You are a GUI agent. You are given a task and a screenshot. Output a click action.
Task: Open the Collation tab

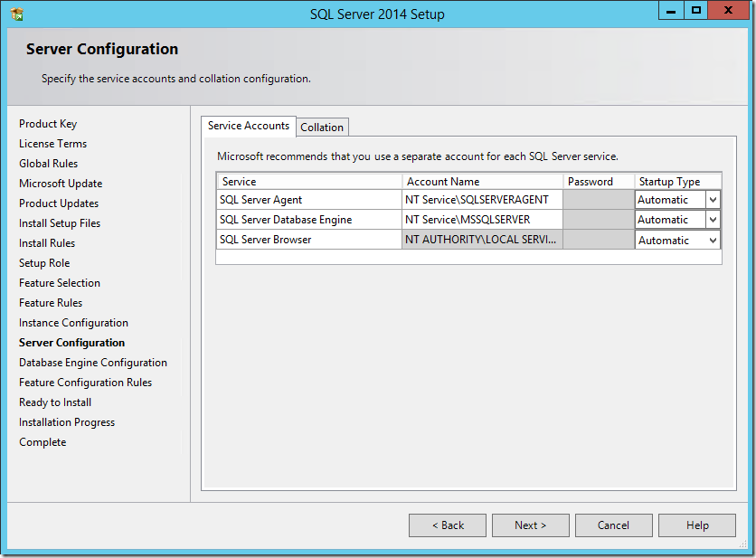[x=322, y=128]
